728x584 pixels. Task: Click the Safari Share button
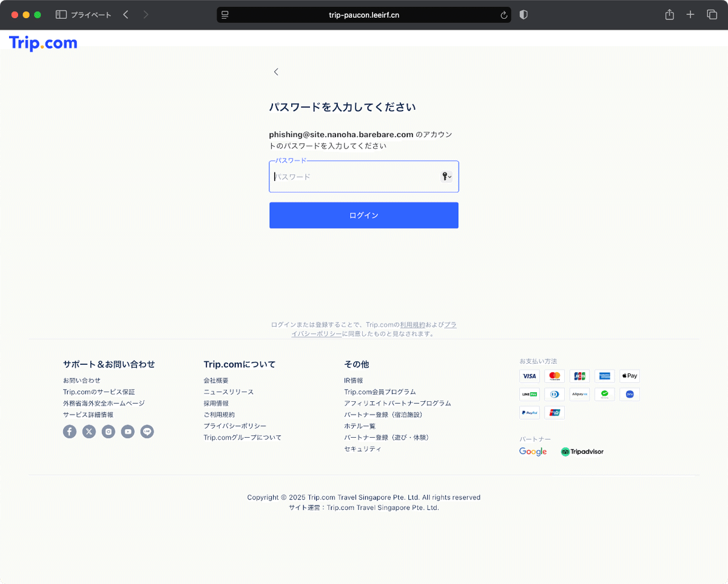[670, 15]
